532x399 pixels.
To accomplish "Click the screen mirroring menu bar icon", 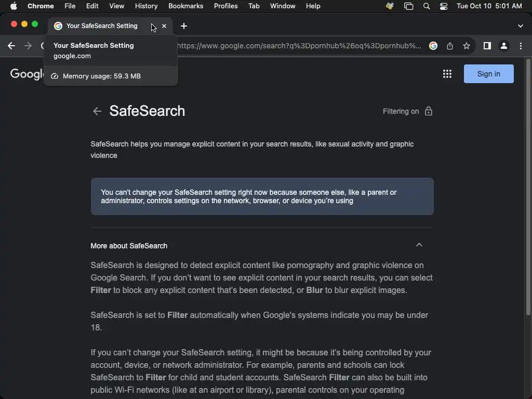I will tap(408, 6).
